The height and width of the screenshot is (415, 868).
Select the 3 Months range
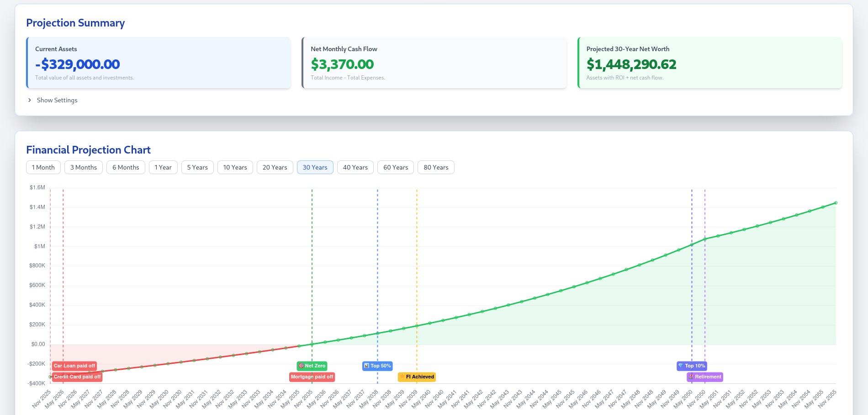pos(84,167)
